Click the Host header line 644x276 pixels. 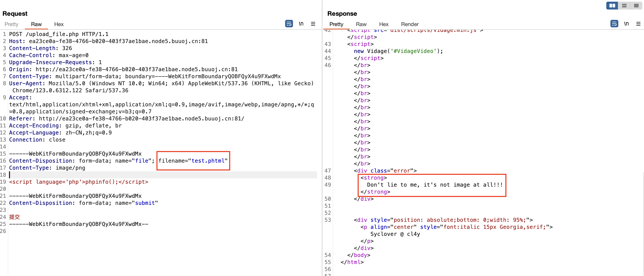(109, 41)
